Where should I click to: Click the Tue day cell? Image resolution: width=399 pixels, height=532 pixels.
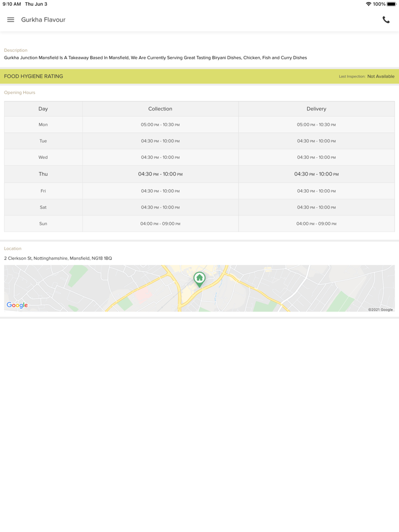tap(43, 141)
